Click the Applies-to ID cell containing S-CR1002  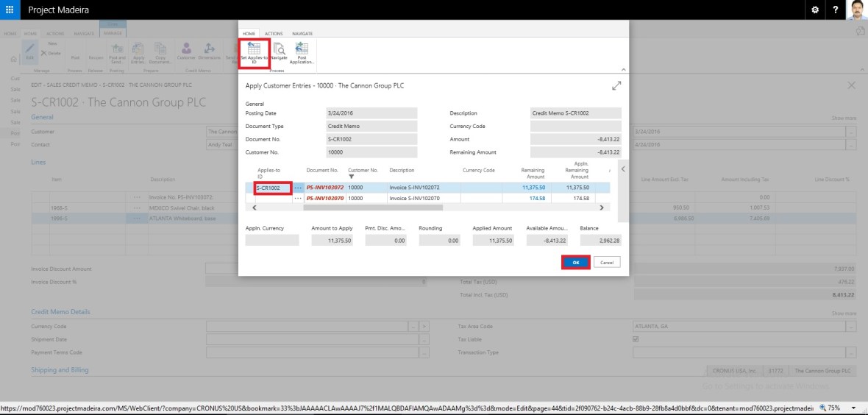click(273, 188)
